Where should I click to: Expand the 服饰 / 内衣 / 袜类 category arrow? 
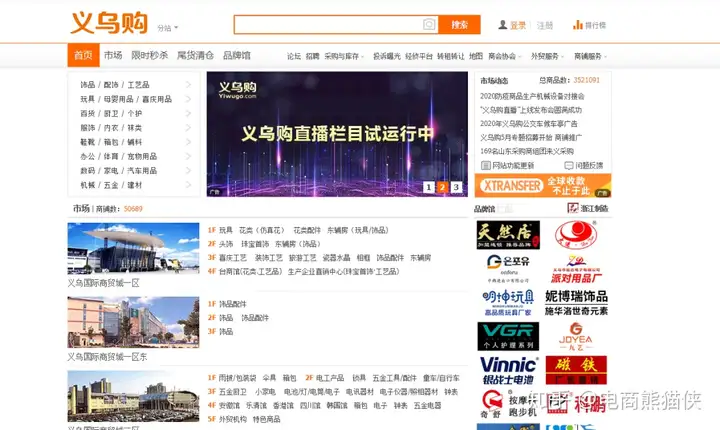click(x=188, y=128)
